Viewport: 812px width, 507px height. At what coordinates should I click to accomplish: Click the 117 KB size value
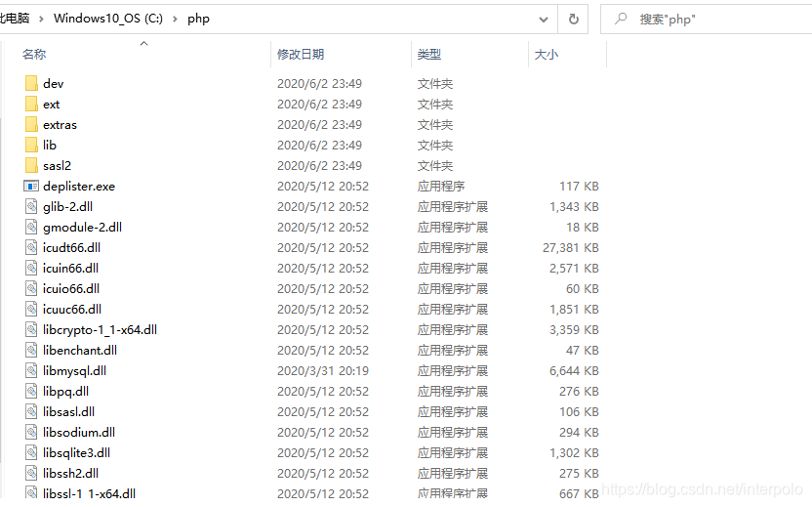579,187
